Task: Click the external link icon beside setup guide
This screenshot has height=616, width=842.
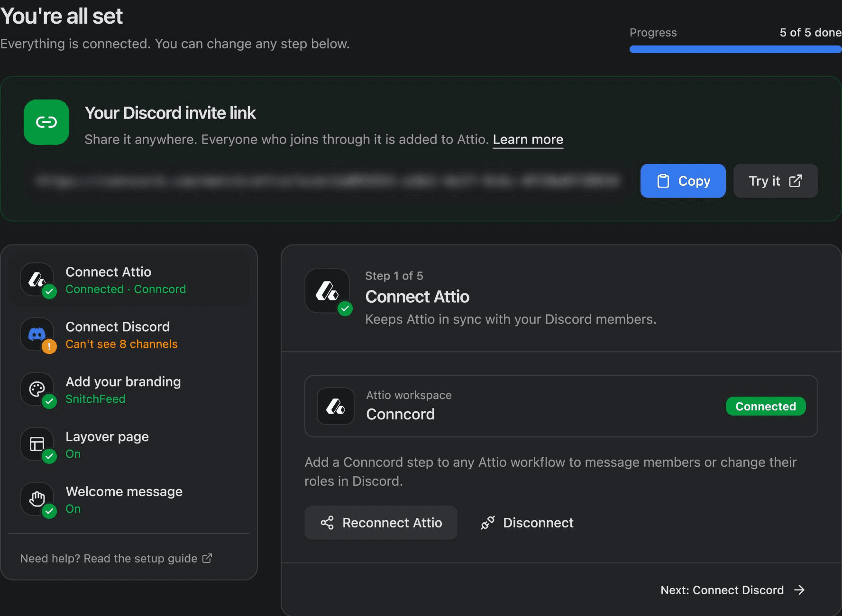Action: [207, 558]
